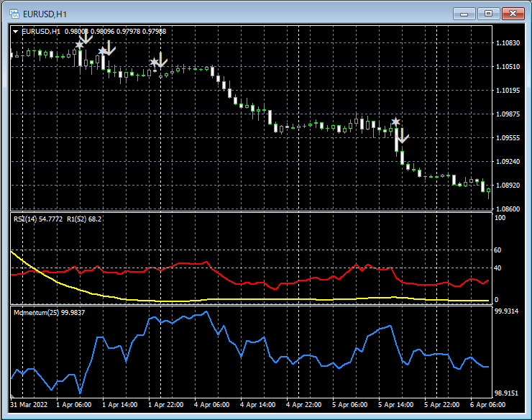532x420 pixels.
Task: Select the down arrow signal near 5 Apr 14:00
Action: [402, 135]
